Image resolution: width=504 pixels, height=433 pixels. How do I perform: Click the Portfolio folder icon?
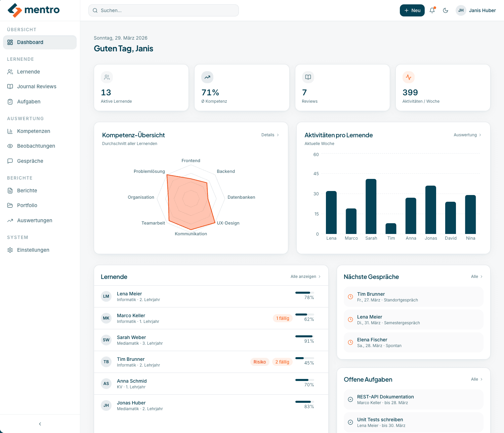pos(10,205)
